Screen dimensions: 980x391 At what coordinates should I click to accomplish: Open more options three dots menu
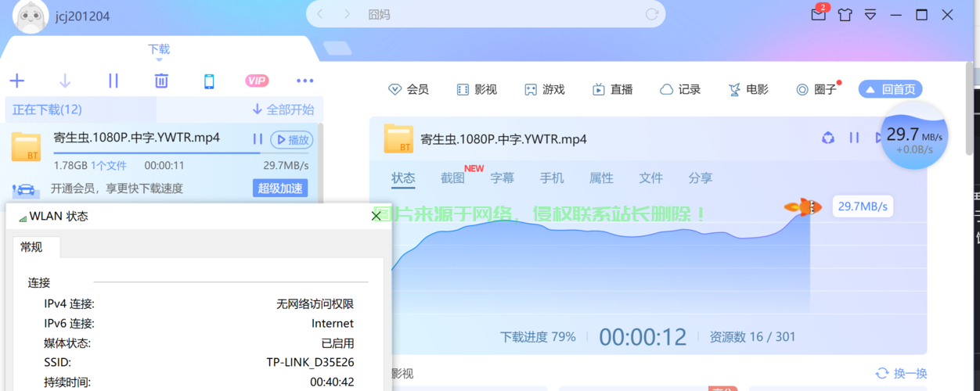(x=305, y=81)
